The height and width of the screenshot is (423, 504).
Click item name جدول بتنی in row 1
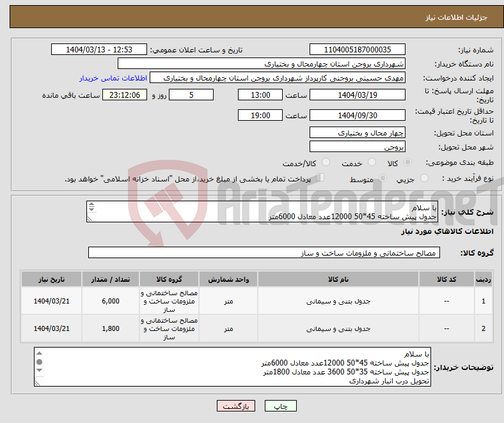click(338, 301)
